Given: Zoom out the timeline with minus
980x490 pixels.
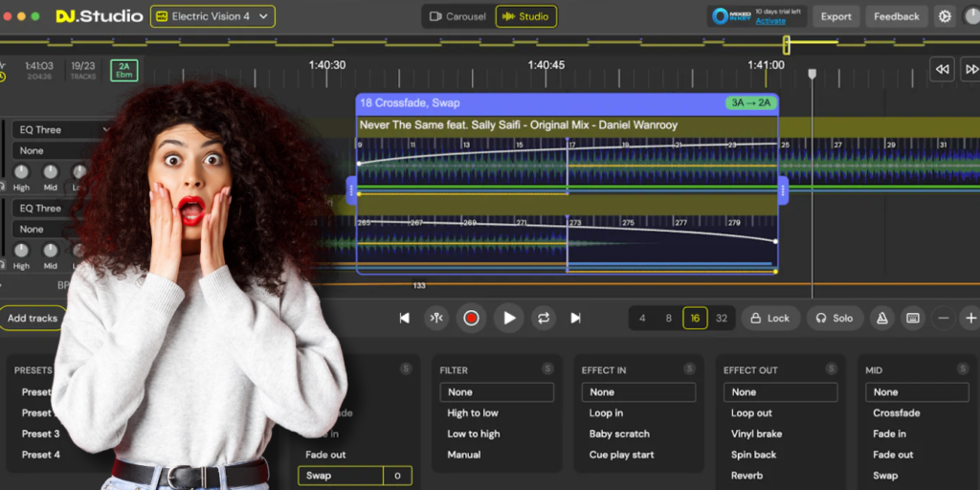Looking at the screenshot, I should (944, 318).
